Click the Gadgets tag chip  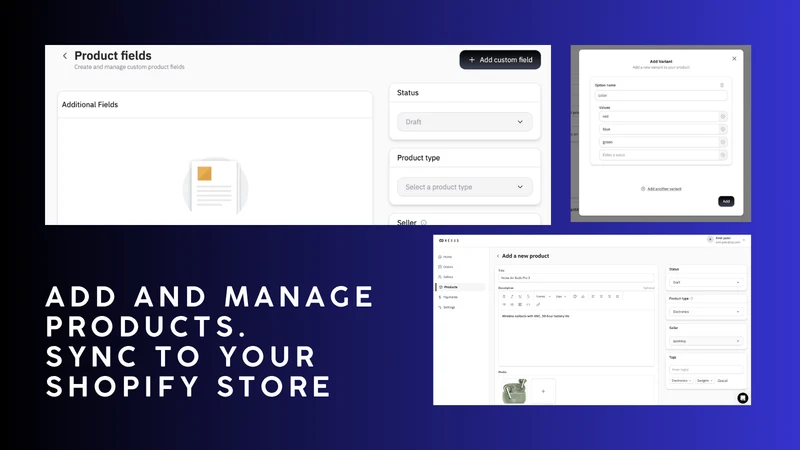[704, 381]
